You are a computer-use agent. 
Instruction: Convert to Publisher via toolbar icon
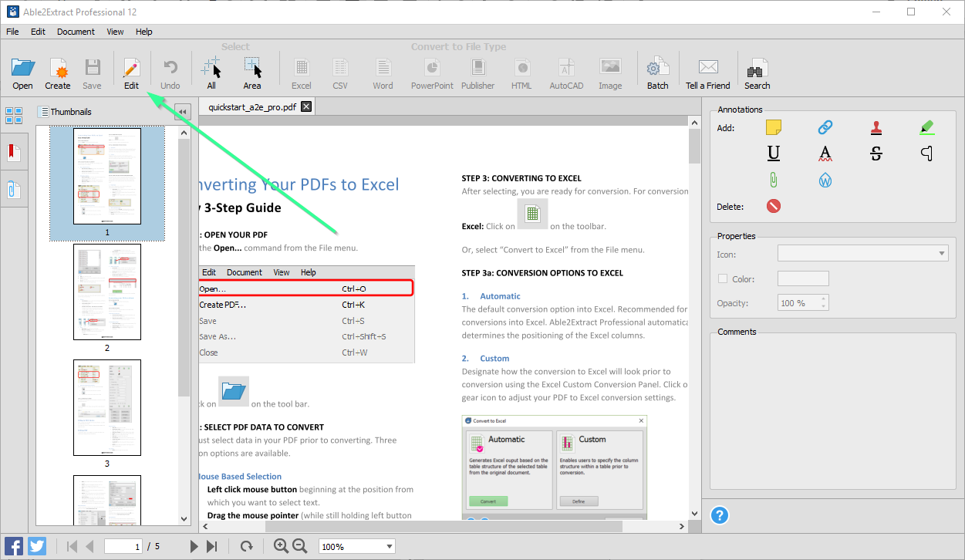pyautogui.click(x=478, y=68)
